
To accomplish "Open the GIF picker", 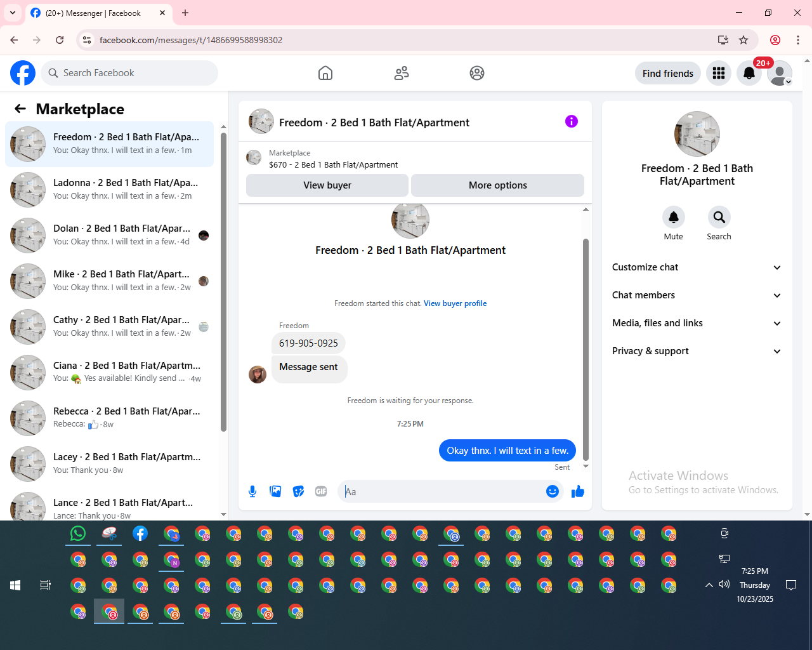I will coord(321,491).
